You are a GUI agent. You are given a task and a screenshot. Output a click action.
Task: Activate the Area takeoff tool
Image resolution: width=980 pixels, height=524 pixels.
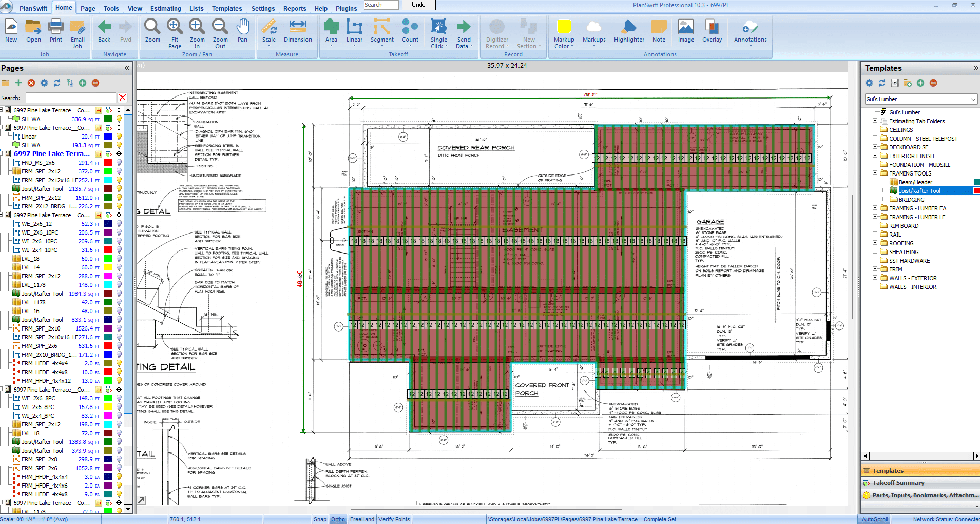pyautogui.click(x=331, y=32)
